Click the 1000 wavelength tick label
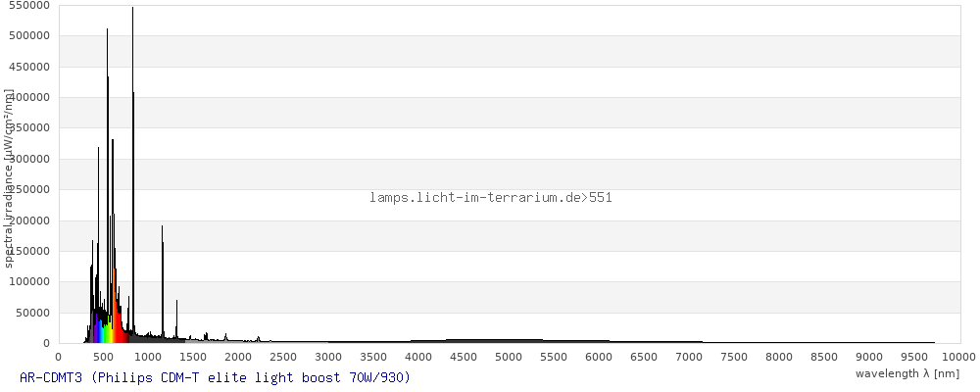This screenshot has height=392, width=980. coord(148,357)
